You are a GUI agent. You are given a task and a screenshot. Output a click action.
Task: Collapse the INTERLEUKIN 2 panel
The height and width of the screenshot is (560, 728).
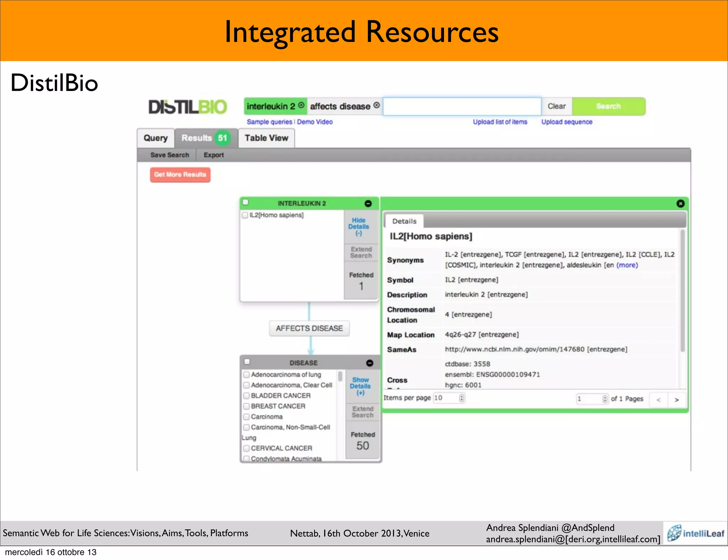click(368, 204)
